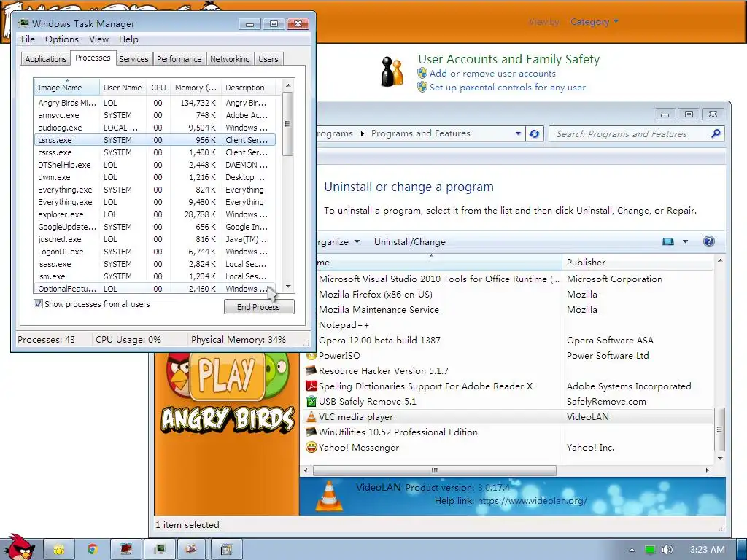Click the VLC cone icon in the list

[x=311, y=416]
